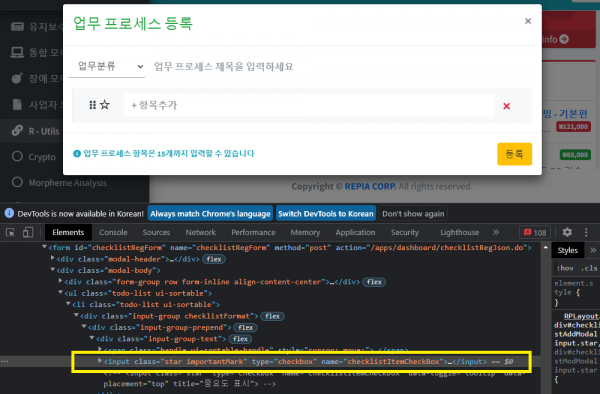The image size is (600, 394).
Task: Collapse the input-group-prepend node
Action: [84, 326]
